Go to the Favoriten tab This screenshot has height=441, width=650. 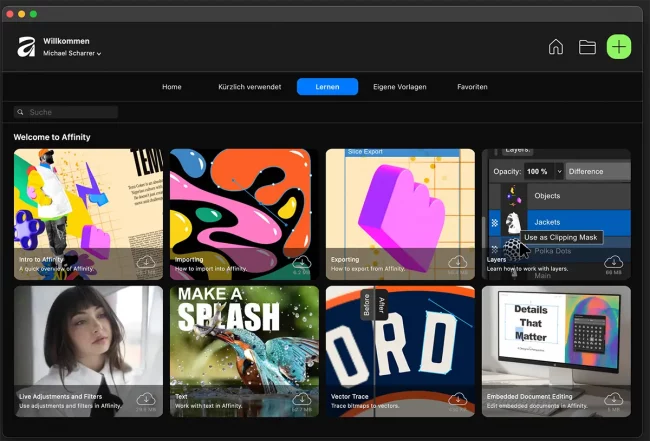point(472,87)
